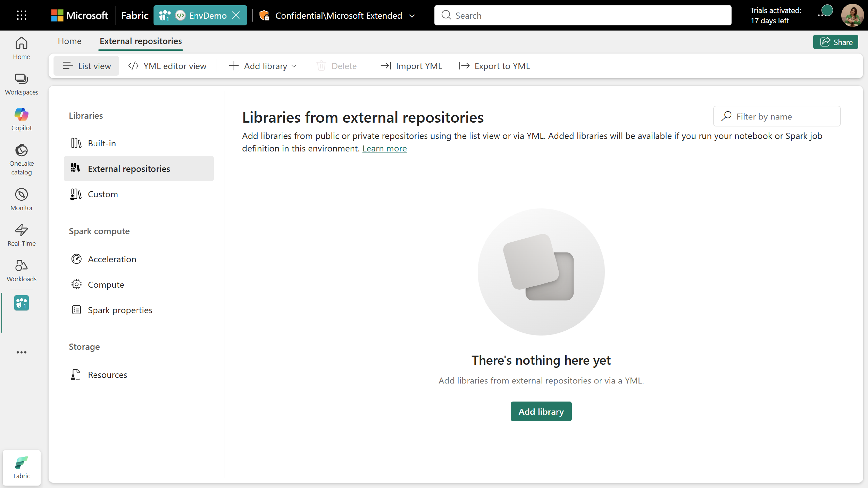868x488 pixels.
Task: Switch to the Home tab
Action: click(69, 41)
